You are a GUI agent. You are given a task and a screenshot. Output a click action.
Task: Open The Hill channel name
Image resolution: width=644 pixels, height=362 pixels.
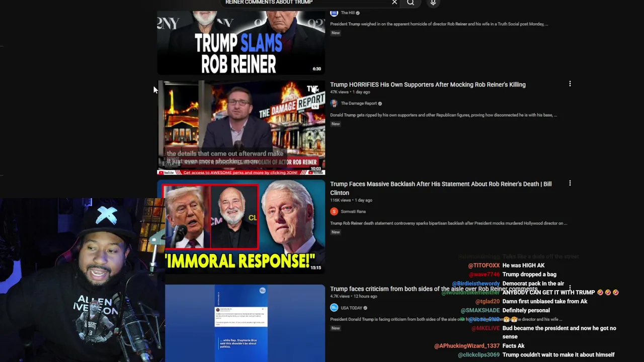348,13
